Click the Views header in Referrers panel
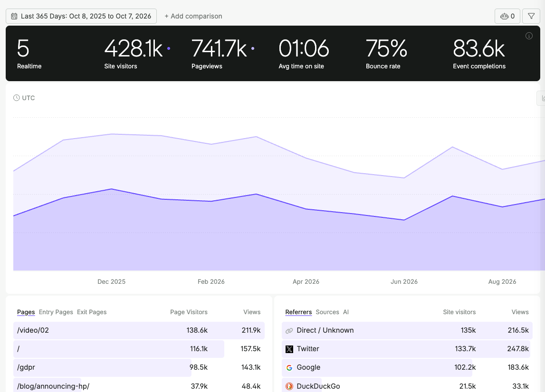Viewport: 545px width, 392px height. tap(520, 312)
